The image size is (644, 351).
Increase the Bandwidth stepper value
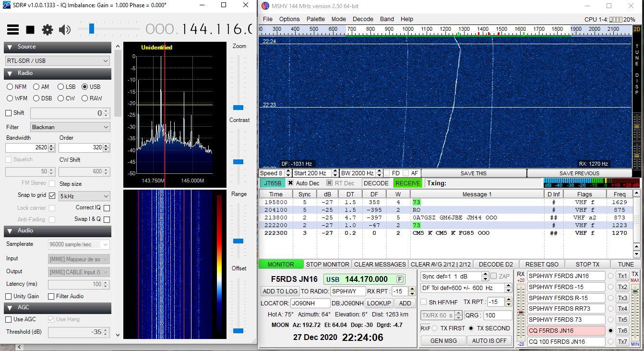[x=52, y=145]
